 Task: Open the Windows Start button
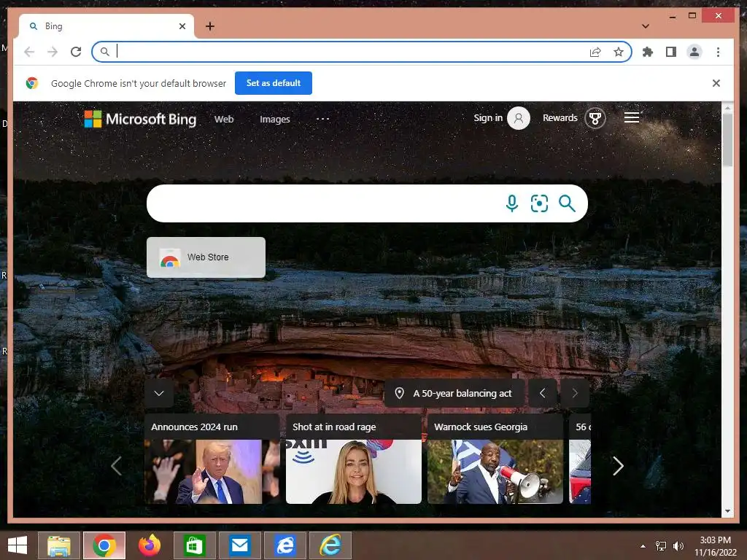tap(18, 545)
